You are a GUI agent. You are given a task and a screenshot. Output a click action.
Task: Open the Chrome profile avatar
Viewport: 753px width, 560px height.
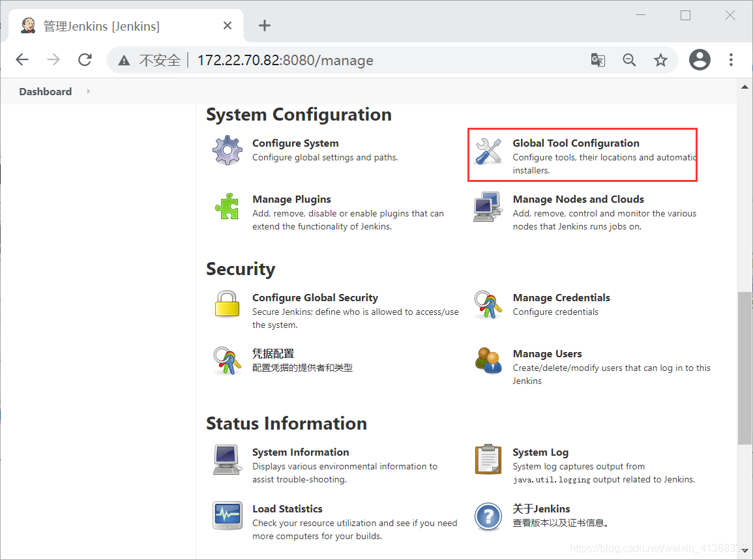coord(700,59)
